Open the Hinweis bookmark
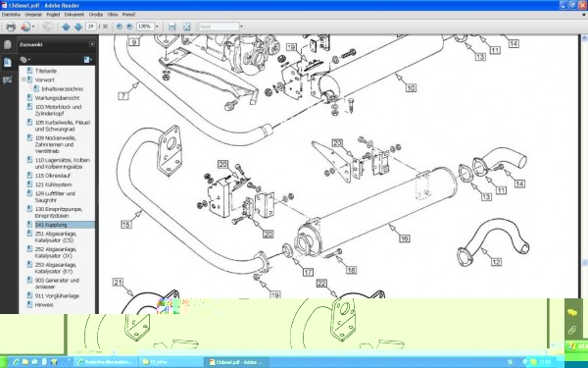This screenshot has width=588, height=368. point(44,305)
